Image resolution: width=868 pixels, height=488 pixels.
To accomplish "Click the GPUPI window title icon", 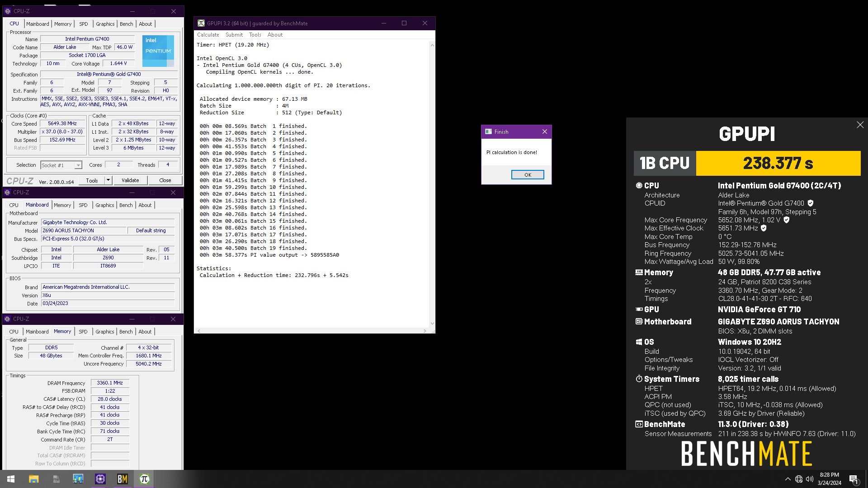I will 201,23.
